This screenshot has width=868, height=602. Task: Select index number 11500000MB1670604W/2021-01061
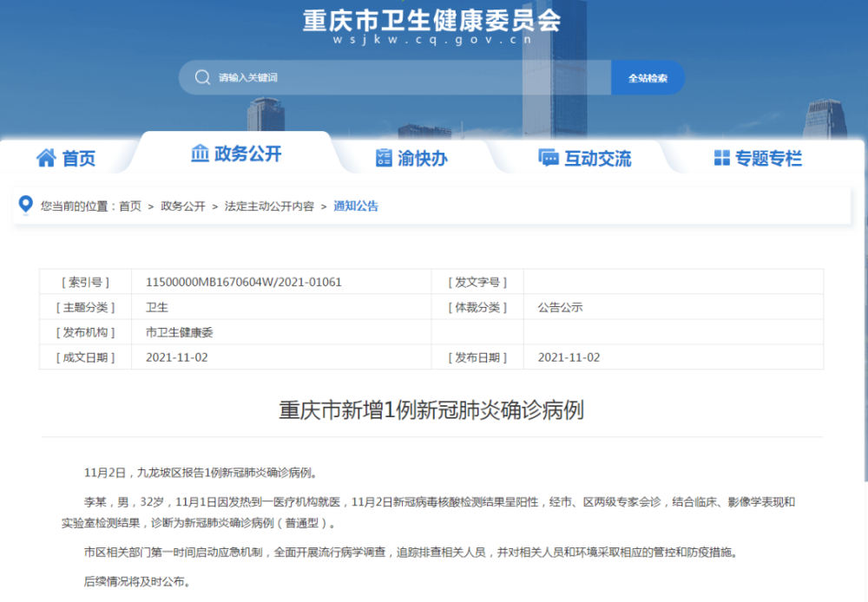click(x=244, y=282)
